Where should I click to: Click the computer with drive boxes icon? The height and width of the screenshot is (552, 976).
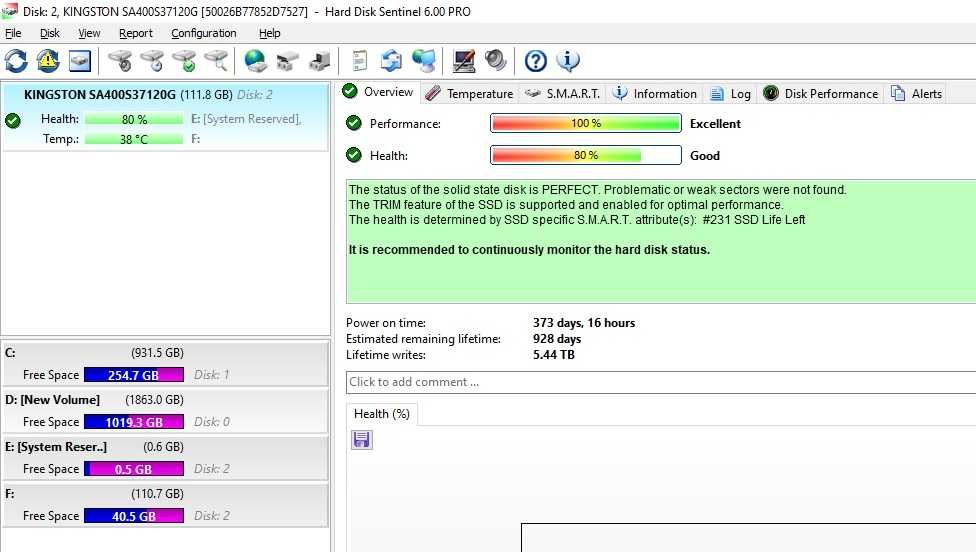[x=319, y=61]
